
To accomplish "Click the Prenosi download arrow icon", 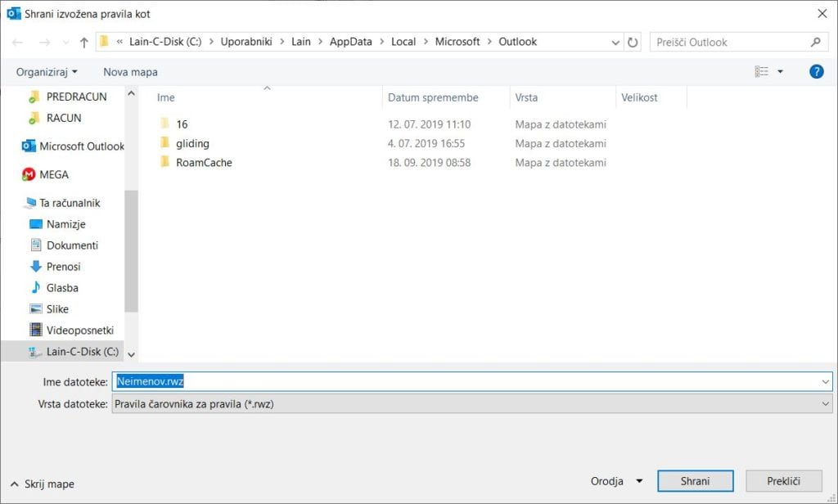I will pyautogui.click(x=36, y=266).
